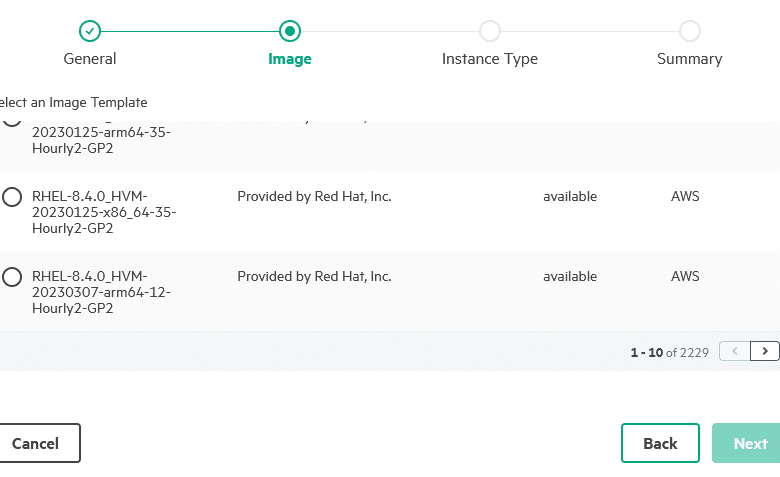This screenshot has width=780, height=477.
Task: Click the 1 - 10 of 2229 page count
Action: [670, 353]
